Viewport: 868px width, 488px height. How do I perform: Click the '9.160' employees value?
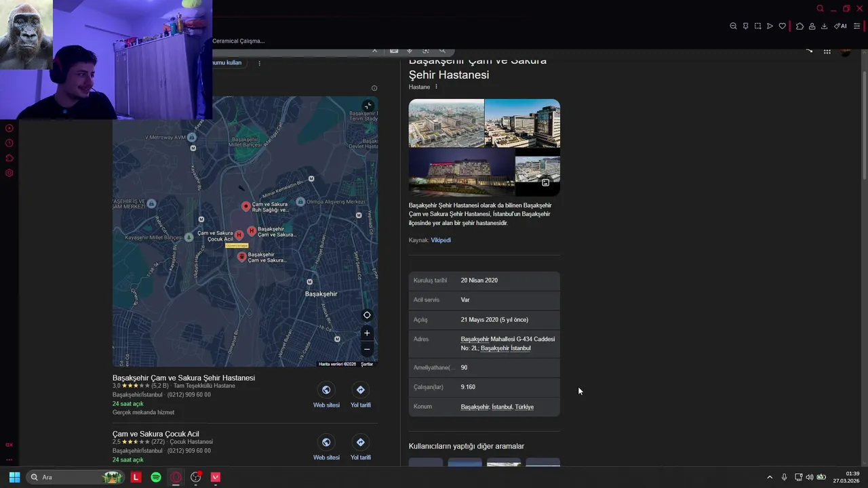(468, 387)
